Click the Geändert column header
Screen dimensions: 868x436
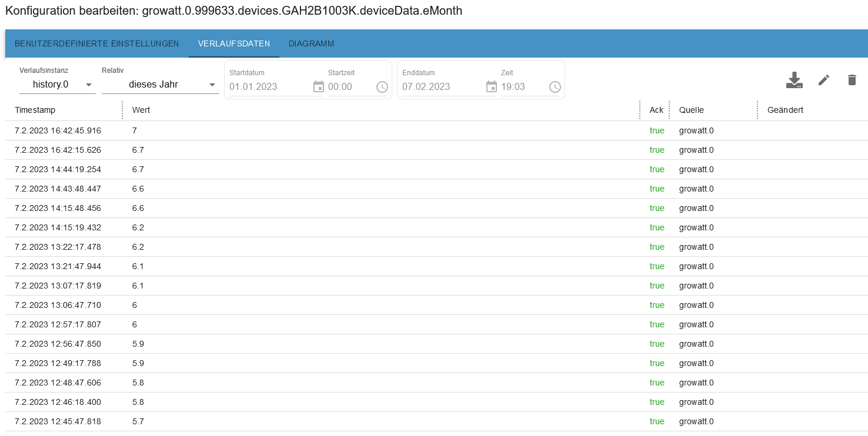click(785, 110)
